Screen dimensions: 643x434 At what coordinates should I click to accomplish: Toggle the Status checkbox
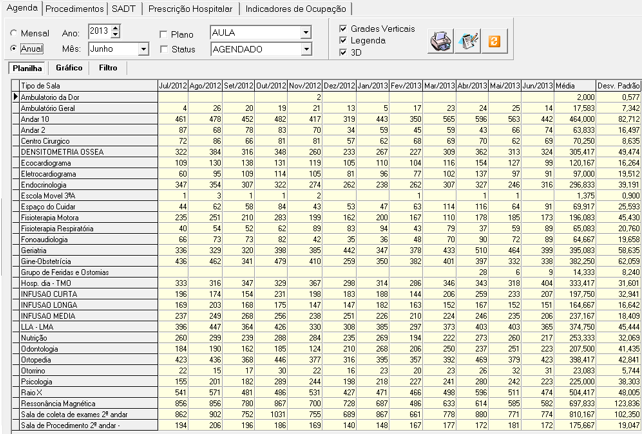click(x=163, y=49)
